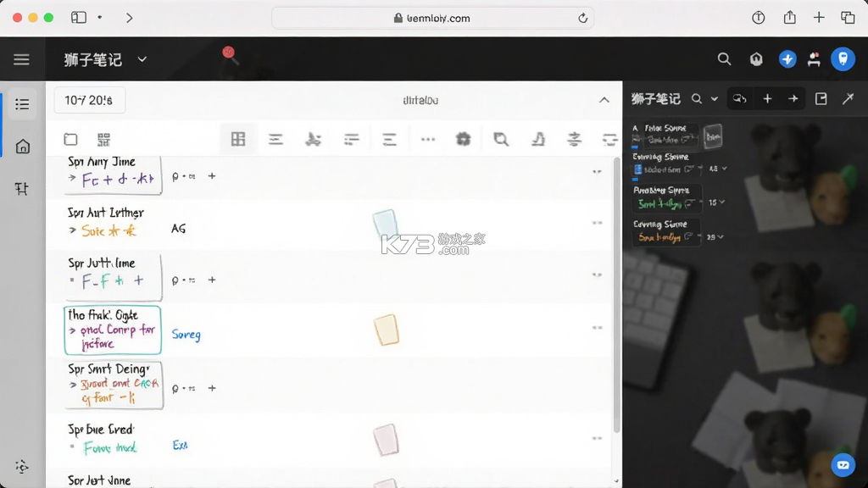Open the 'Spr Amy Jime' note card

[x=113, y=175]
